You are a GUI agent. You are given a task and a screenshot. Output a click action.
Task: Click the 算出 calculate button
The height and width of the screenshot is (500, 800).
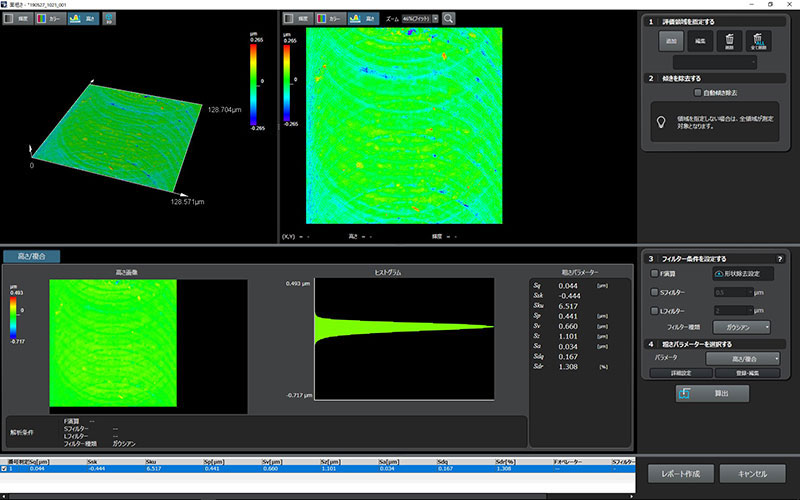pos(712,394)
